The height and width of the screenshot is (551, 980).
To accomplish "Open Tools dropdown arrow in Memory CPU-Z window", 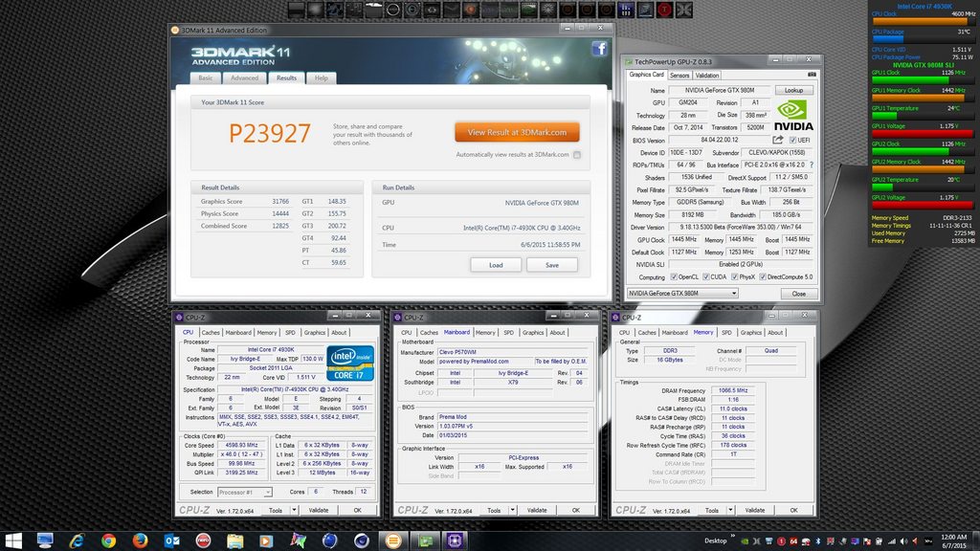I will pos(730,511).
